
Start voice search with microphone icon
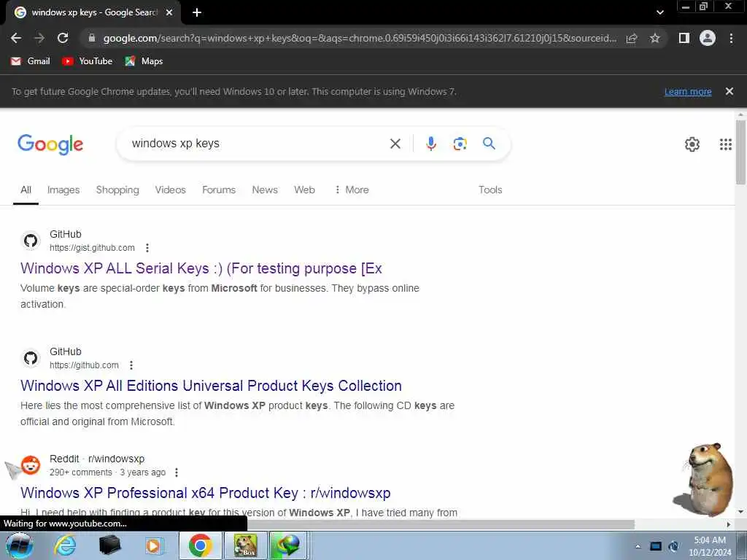click(430, 144)
